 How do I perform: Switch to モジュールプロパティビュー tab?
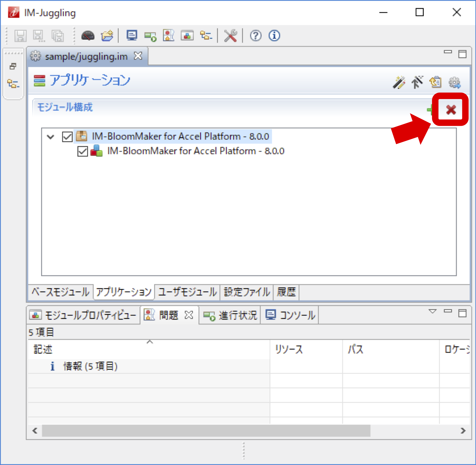[x=83, y=315]
